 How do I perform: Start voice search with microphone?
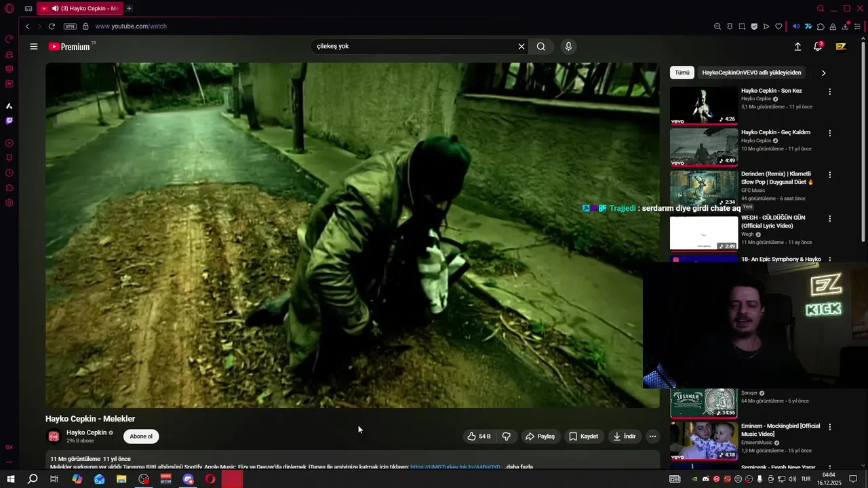coord(568,47)
